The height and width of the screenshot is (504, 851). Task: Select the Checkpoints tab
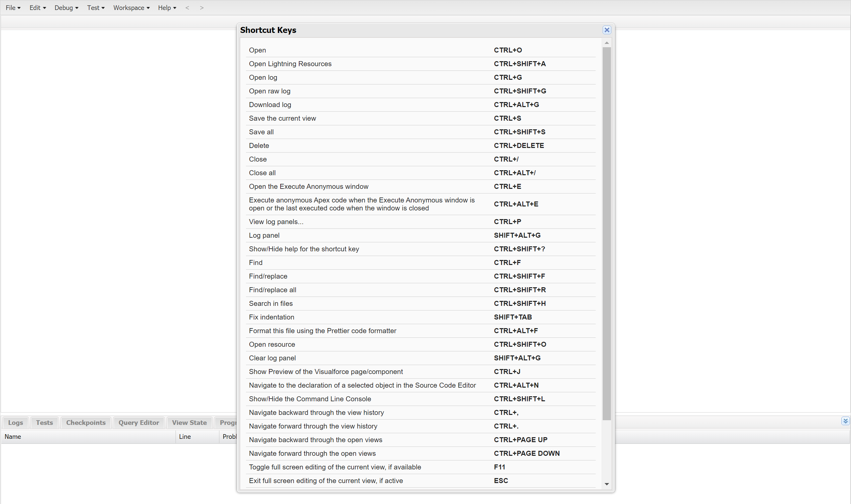tap(85, 423)
